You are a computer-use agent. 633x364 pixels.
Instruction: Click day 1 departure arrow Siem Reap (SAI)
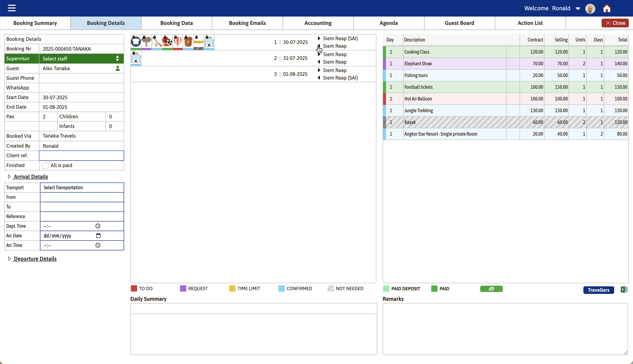[x=319, y=38]
